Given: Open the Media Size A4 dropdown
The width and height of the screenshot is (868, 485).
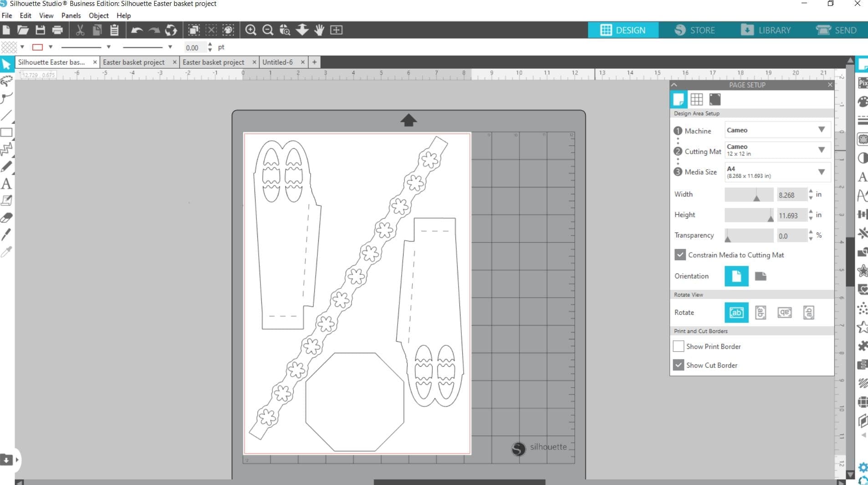Looking at the screenshot, I should [777, 172].
